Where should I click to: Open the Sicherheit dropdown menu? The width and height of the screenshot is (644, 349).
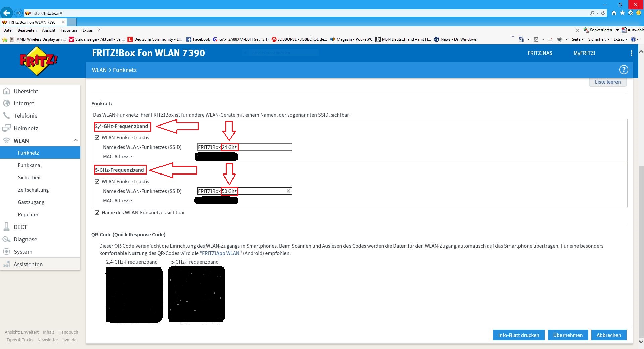pos(599,39)
